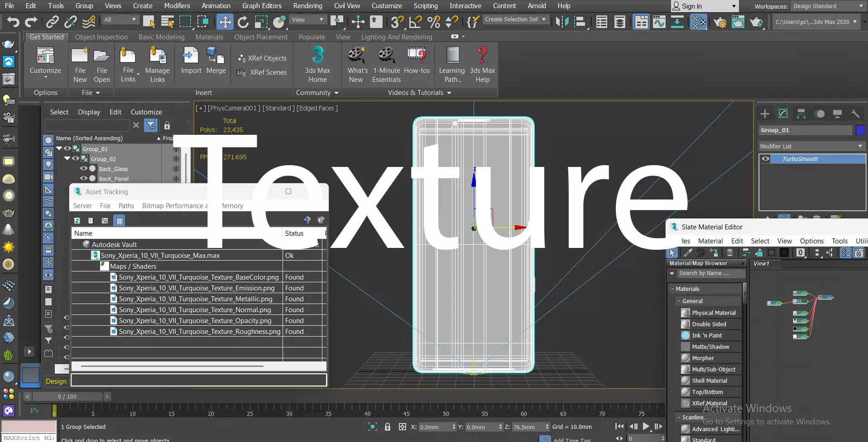Open Render Setup teapot icon

[x=720, y=22]
